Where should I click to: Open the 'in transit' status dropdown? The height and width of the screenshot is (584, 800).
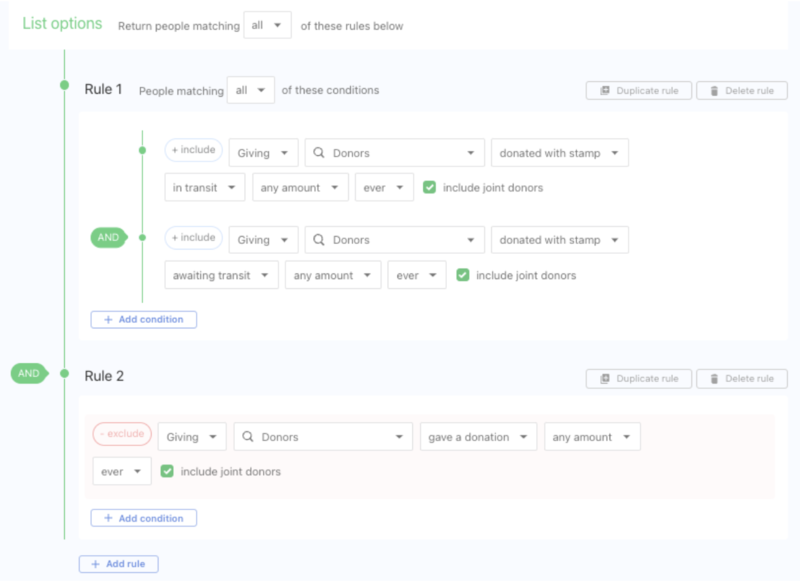tap(205, 187)
